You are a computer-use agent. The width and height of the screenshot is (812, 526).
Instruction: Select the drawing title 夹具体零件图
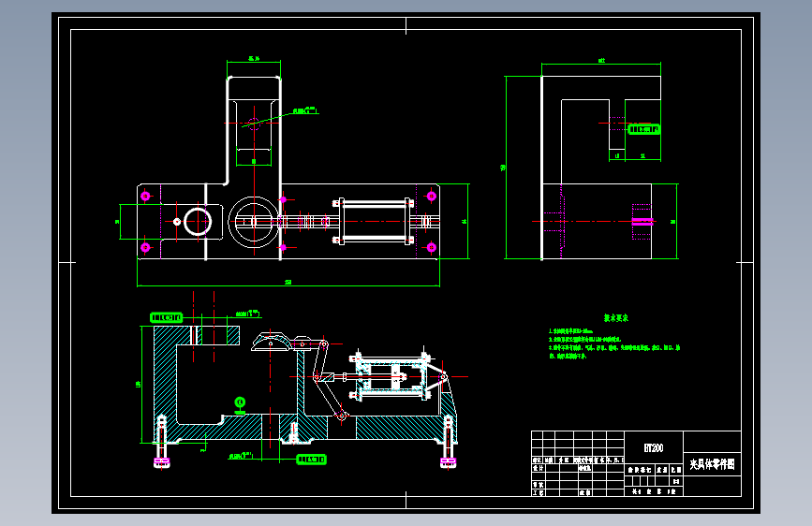(712, 464)
